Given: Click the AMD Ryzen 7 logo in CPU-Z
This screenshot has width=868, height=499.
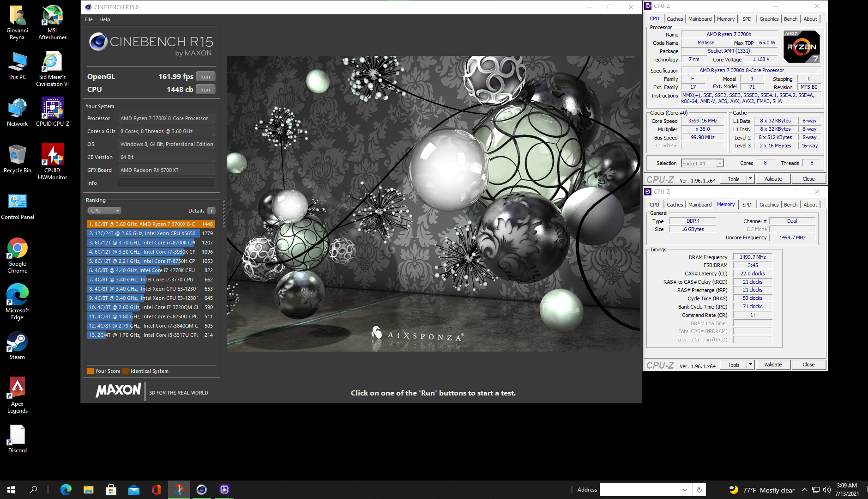Looking at the screenshot, I should (x=802, y=46).
